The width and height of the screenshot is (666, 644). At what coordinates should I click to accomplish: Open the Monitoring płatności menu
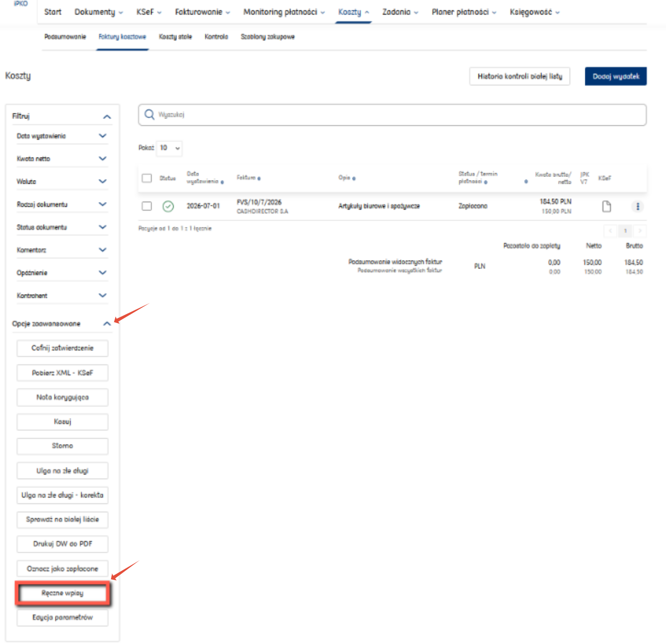[284, 12]
